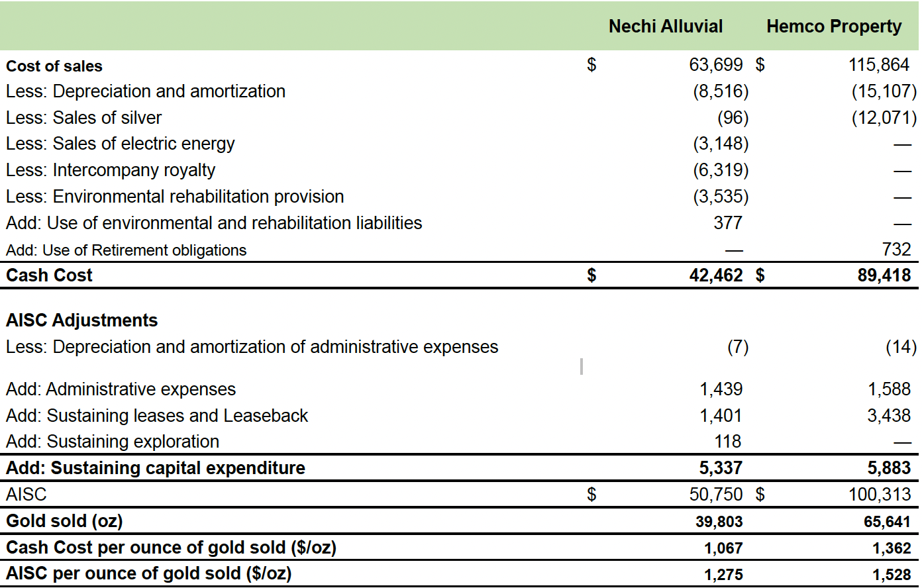Click sustaining capital expenditure value 5,337

click(x=721, y=468)
